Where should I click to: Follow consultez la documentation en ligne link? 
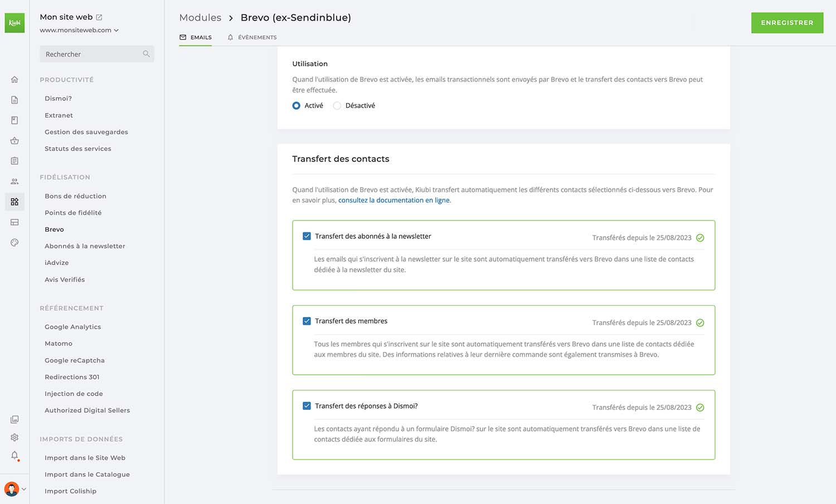394,200
